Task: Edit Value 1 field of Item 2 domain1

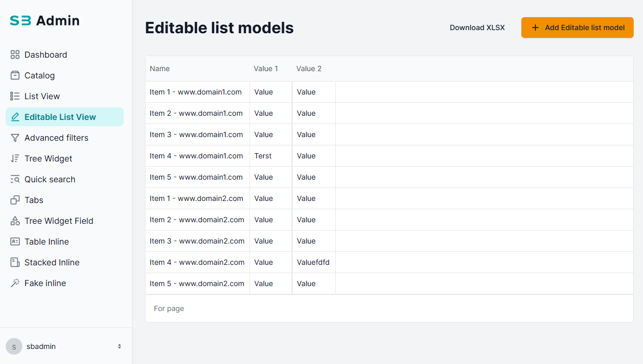Action: coord(271,113)
